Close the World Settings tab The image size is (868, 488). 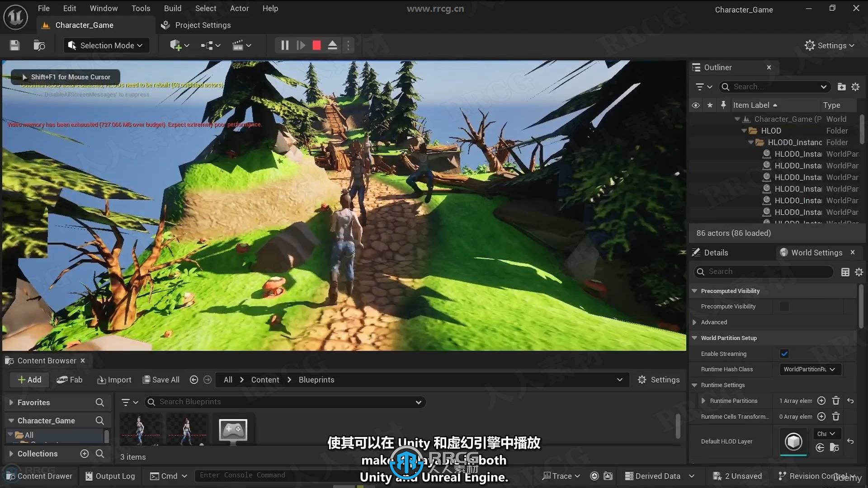pyautogui.click(x=853, y=253)
